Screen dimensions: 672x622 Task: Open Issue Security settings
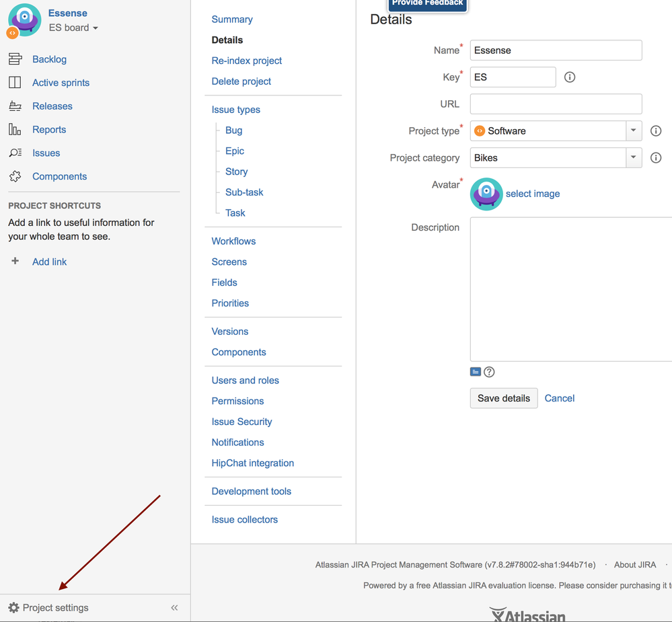pos(241,422)
